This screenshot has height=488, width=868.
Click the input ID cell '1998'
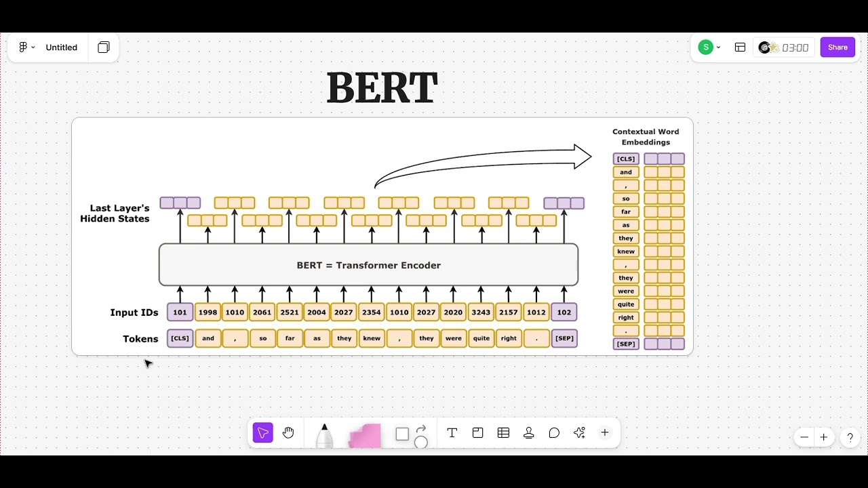click(208, 312)
